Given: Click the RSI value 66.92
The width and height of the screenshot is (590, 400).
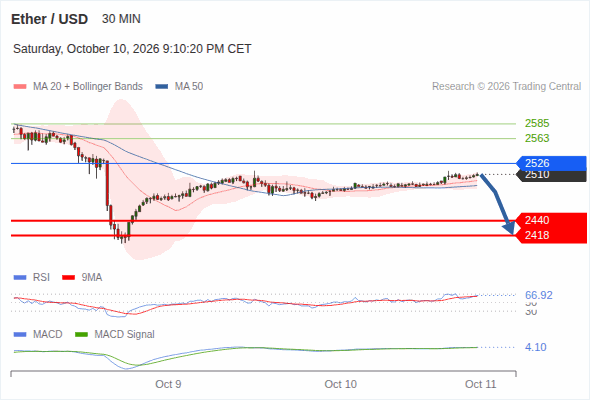Looking at the screenshot, I should pos(538,295).
